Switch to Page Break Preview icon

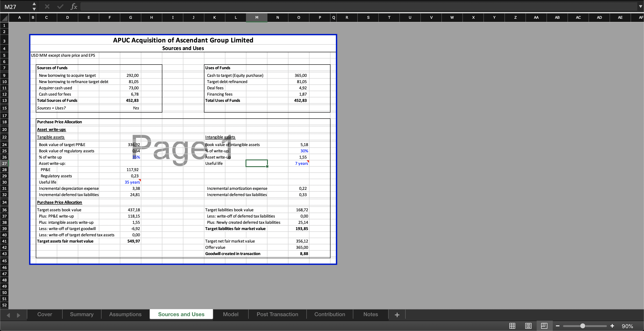[x=544, y=326]
